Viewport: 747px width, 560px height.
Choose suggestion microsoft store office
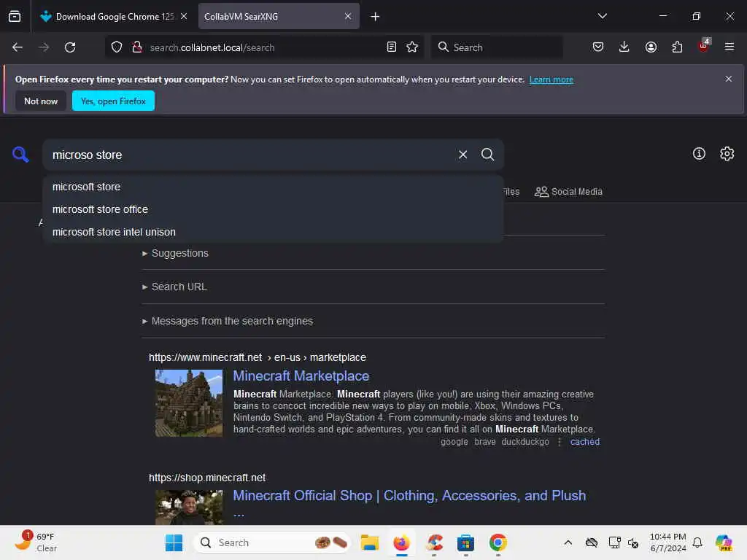[273, 209]
